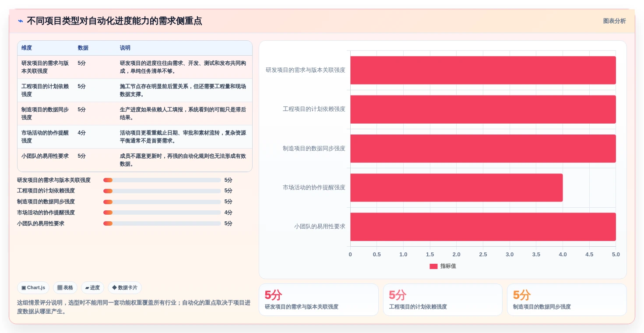Click the summary paragraph starting 这组情景评分说明

(134, 307)
